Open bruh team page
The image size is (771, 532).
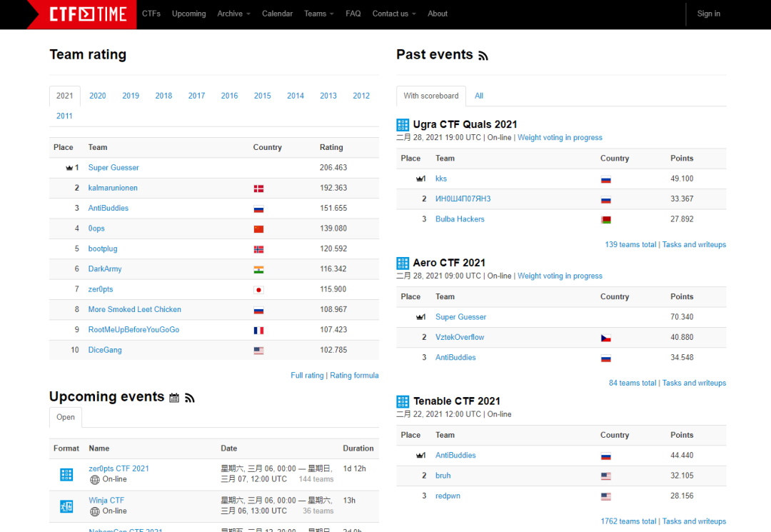tap(443, 476)
